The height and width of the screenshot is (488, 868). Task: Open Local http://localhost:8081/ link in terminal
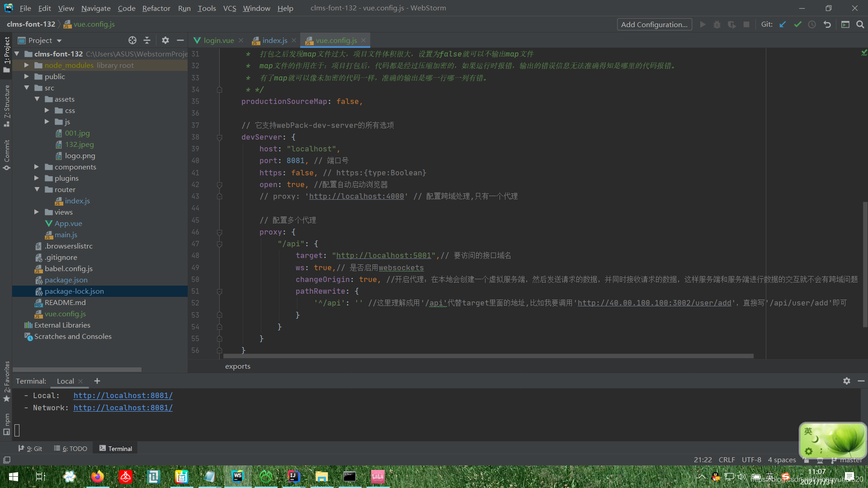tap(123, 395)
